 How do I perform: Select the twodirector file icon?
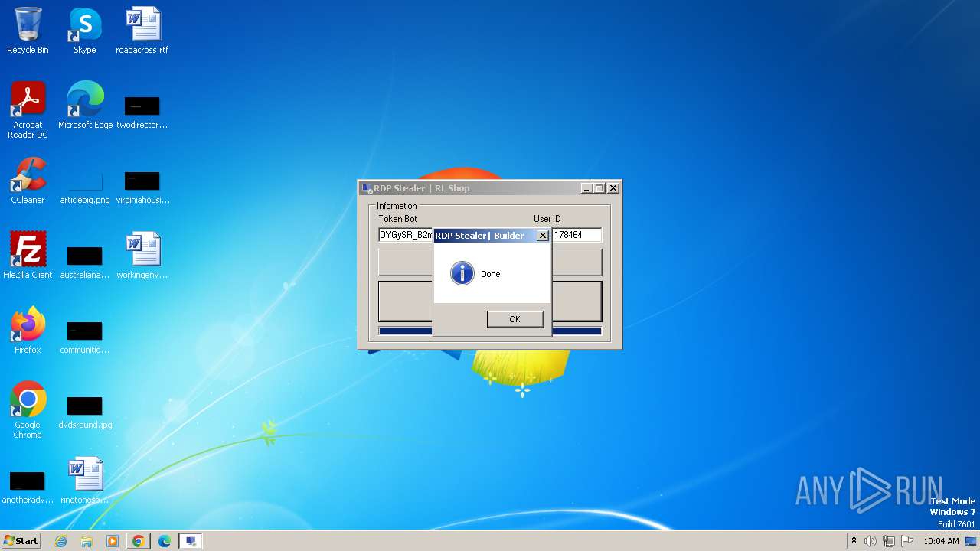click(x=142, y=111)
